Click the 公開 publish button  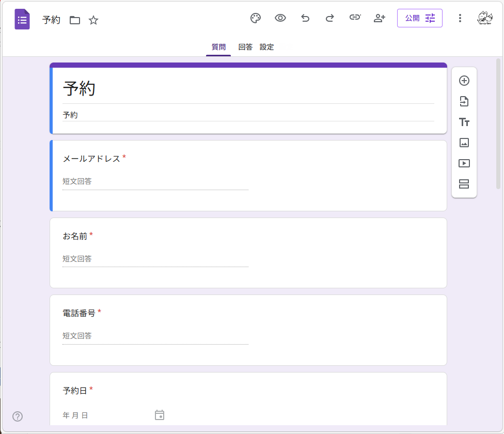pos(420,18)
